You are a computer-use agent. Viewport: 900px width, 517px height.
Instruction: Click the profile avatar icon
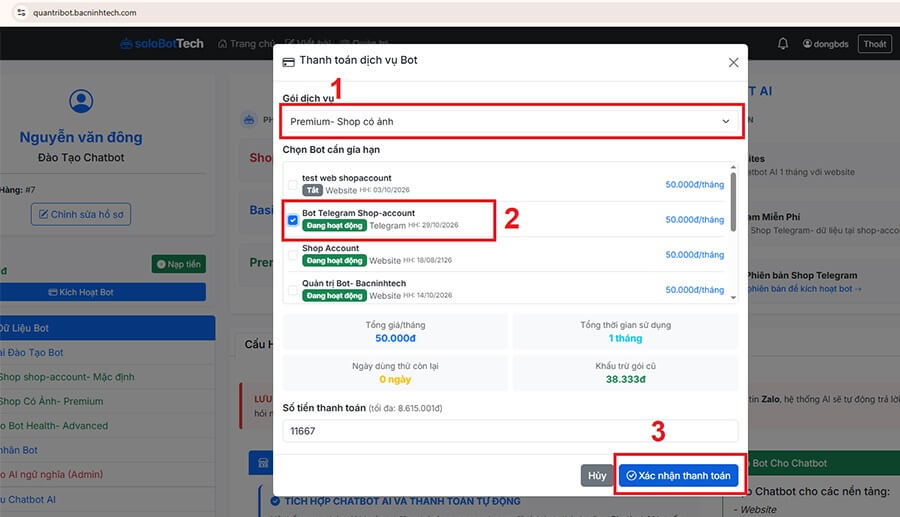pos(81,101)
